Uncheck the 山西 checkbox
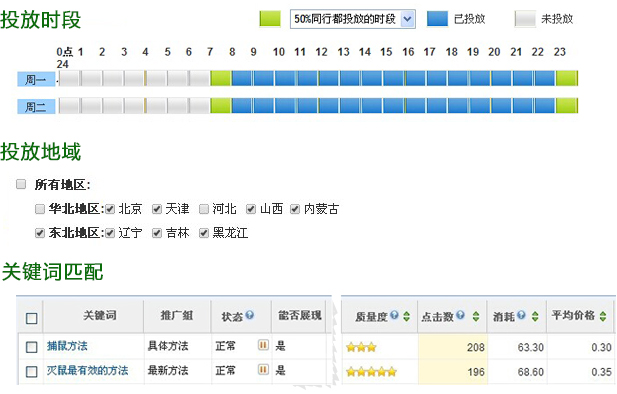The width and height of the screenshot is (617, 394). pyautogui.click(x=251, y=209)
